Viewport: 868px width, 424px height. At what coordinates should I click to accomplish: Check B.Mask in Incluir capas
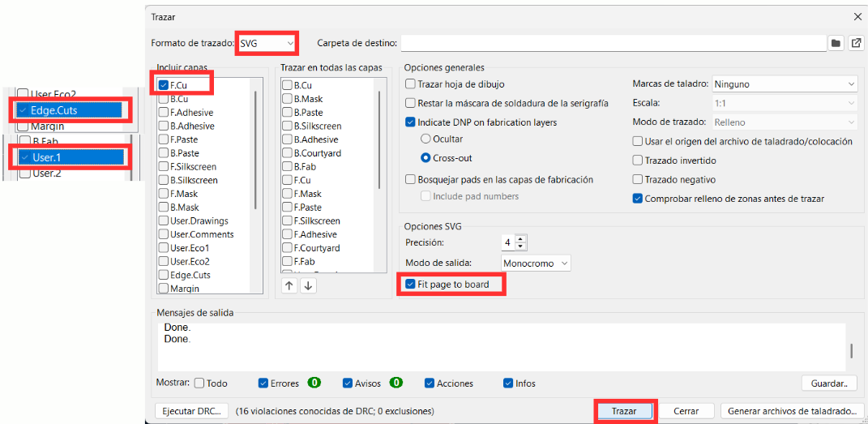[x=164, y=208]
